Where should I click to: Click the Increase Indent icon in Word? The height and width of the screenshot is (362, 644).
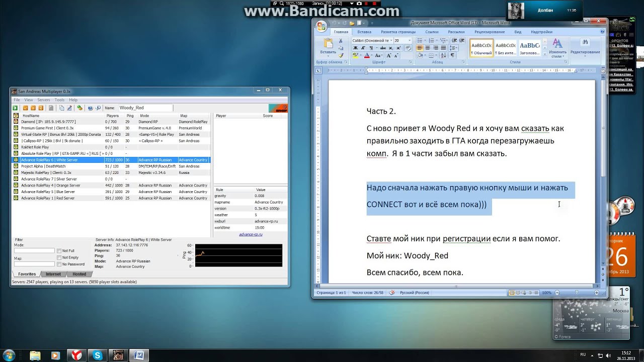(x=462, y=40)
